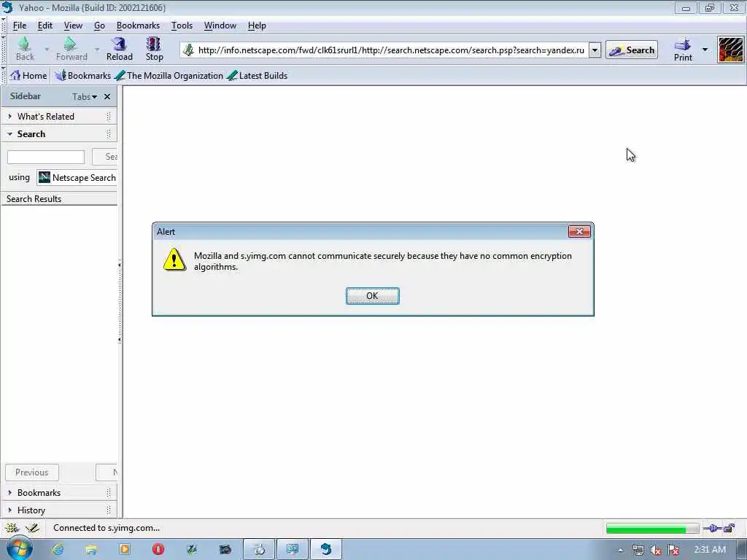Open the Composer icon in status bar
This screenshot has width=747, height=560.
(x=32, y=528)
